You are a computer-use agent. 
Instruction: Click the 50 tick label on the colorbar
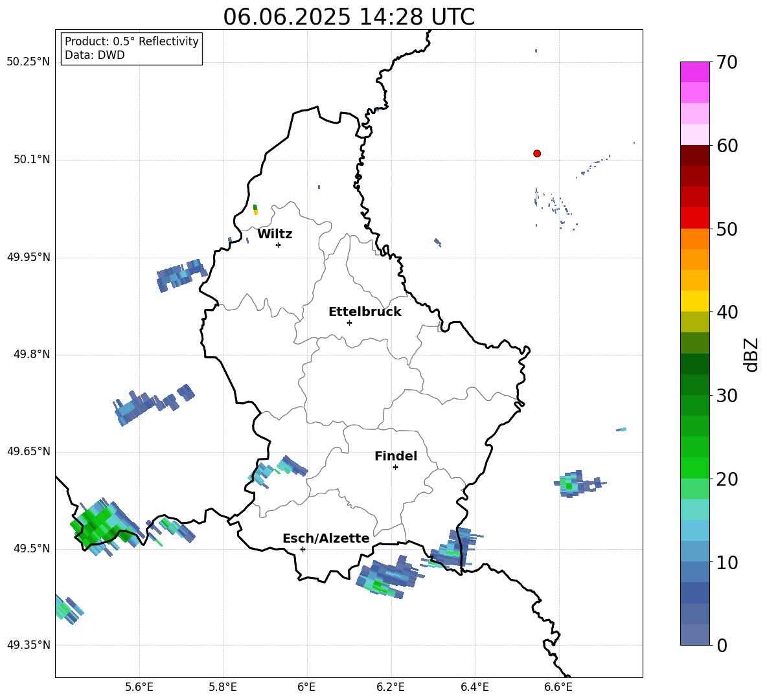727,229
